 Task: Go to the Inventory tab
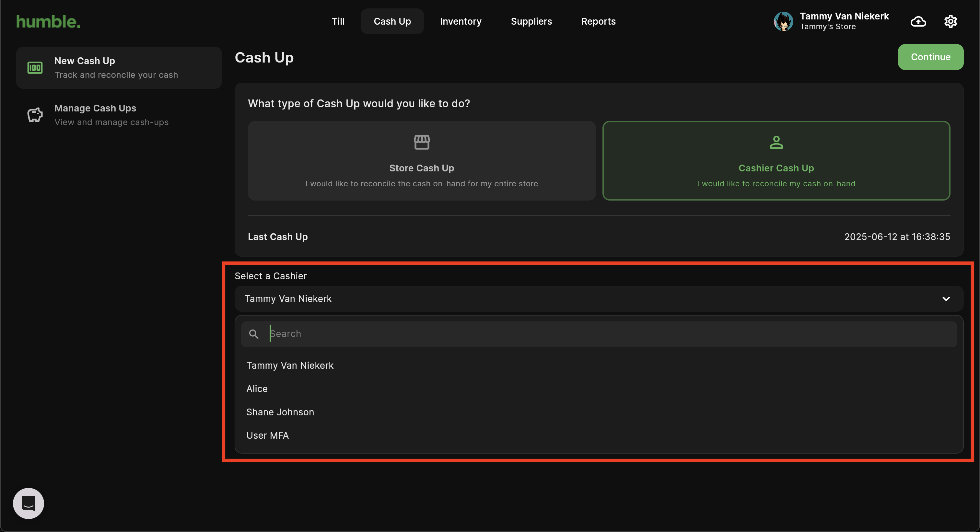461,21
